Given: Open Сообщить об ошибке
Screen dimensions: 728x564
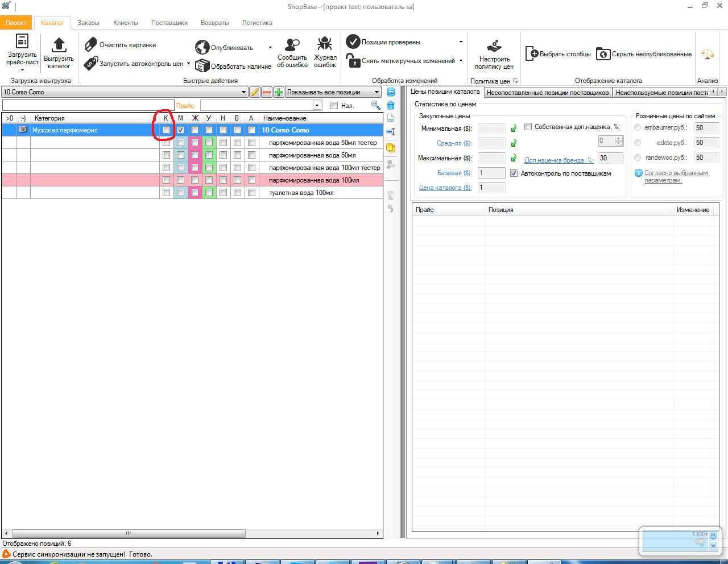Looking at the screenshot, I should [x=292, y=53].
